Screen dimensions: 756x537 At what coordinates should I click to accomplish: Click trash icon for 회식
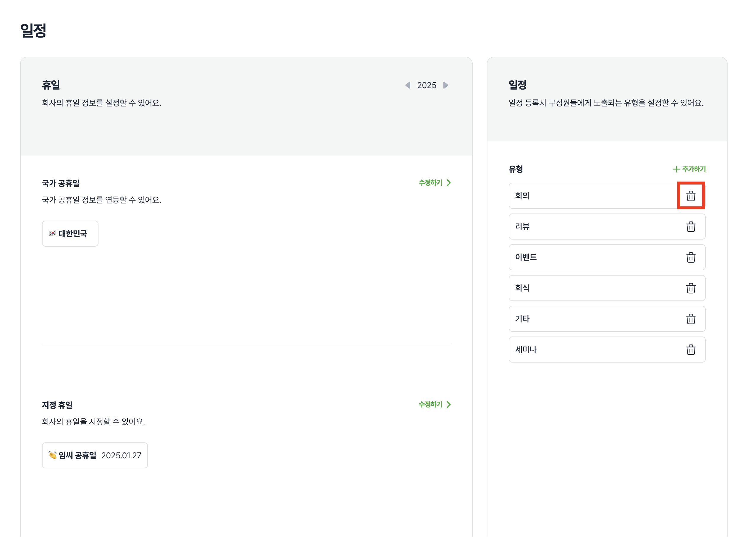[691, 288]
